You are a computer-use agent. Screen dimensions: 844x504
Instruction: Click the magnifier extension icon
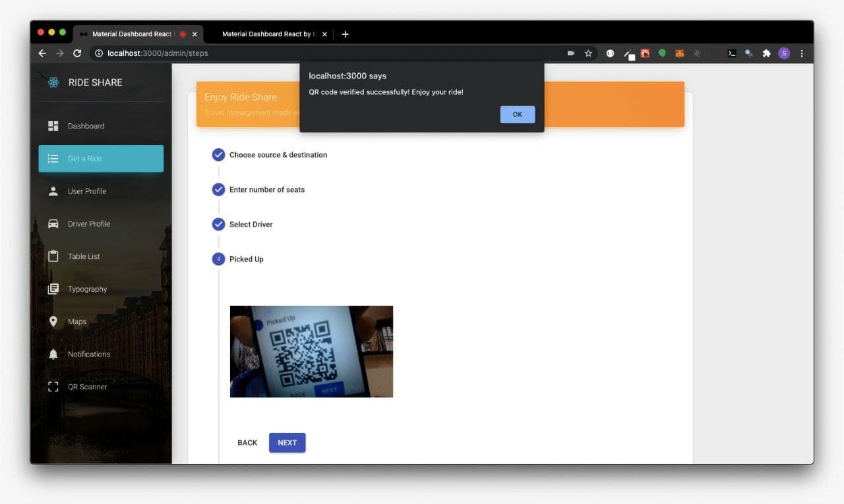click(x=749, y=53)
